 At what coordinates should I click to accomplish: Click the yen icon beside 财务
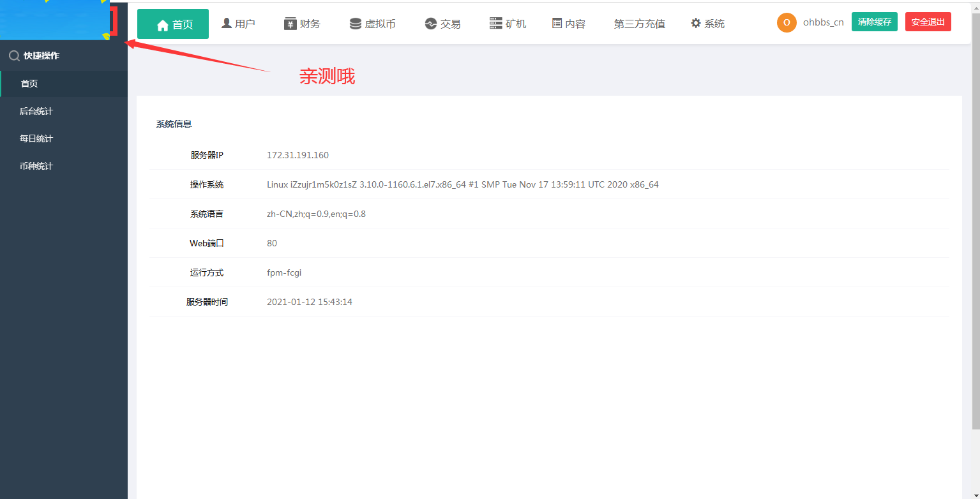pos(290,24)
